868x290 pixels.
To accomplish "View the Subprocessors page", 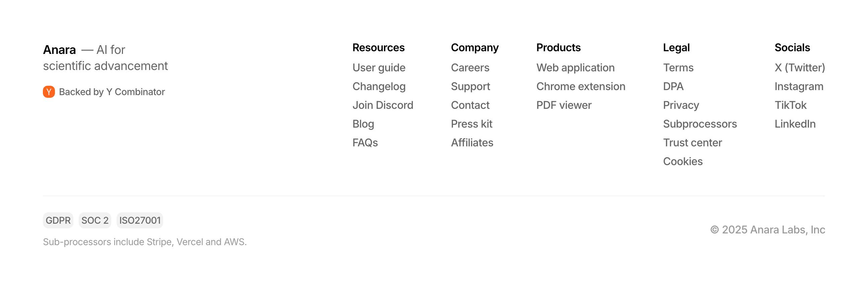I will 699,124.
